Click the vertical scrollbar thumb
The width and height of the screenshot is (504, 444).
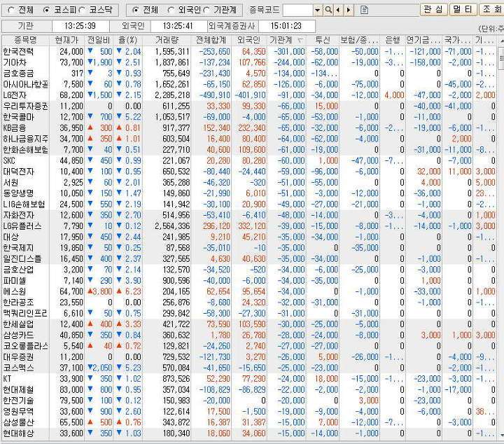pyautogui.click(x=501, y=58)
